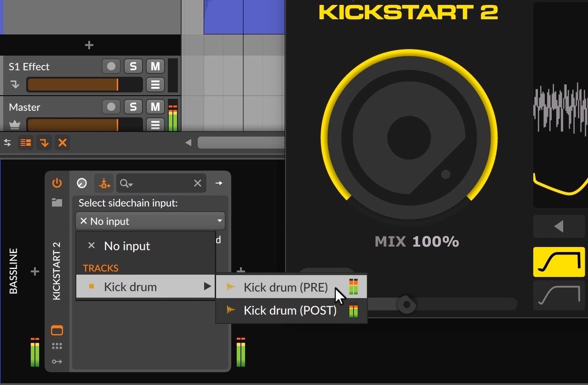Click the search magnifier dropdown icon

(x=126, y=183)
